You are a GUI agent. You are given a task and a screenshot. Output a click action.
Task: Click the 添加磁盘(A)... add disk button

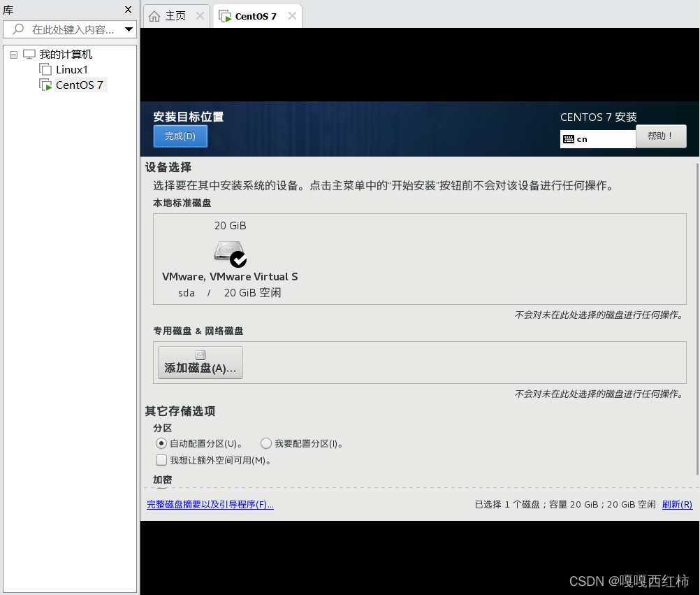click(x=200, y=362)
